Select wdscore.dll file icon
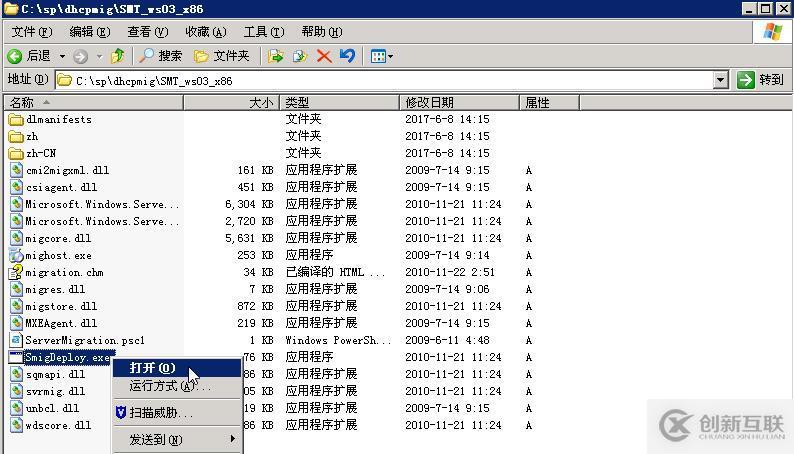Image resolution: width=794 pixels, height=454 pixels. [x=16, y=425]
